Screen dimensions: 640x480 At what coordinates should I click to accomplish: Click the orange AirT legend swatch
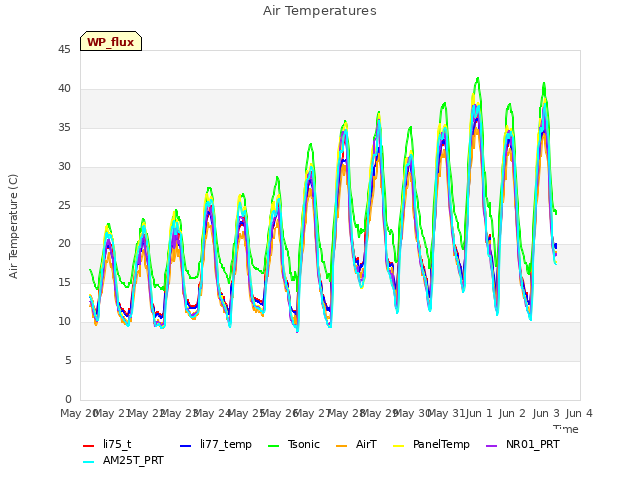point(342,446)
